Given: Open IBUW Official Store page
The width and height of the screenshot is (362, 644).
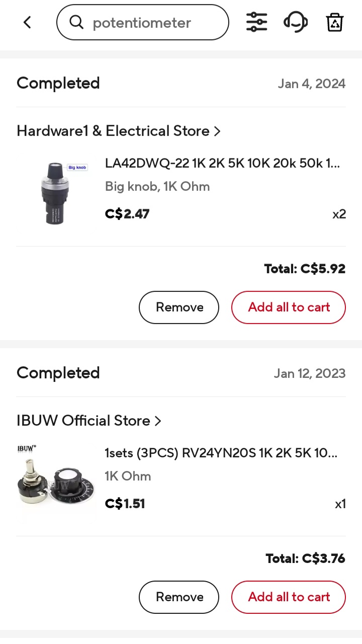Looking at the screenshot, I should (x=83, y=421).
